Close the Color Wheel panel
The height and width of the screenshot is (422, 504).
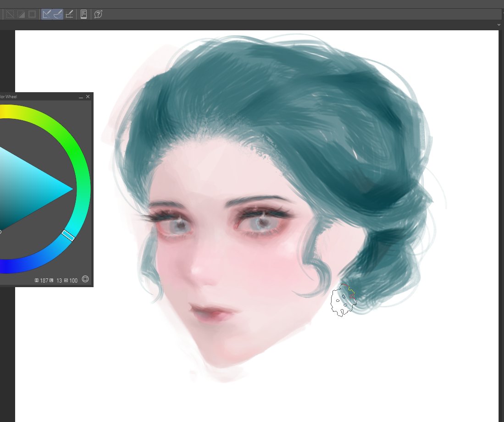[88, 96]
